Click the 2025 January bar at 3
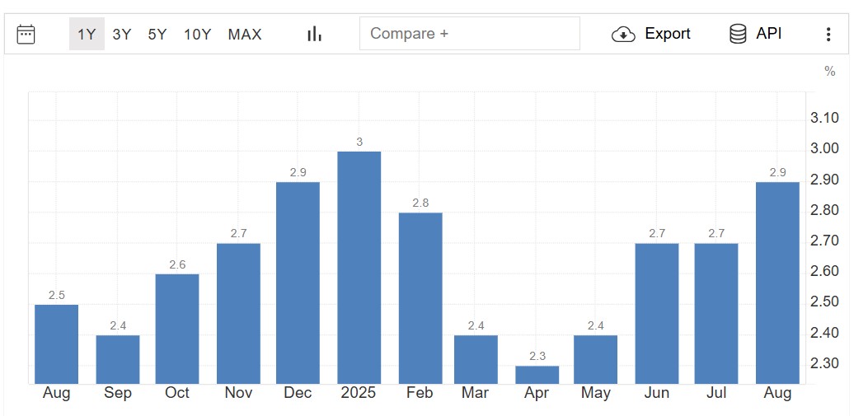This screenshot has width=868, height=416. pos(359,268)
